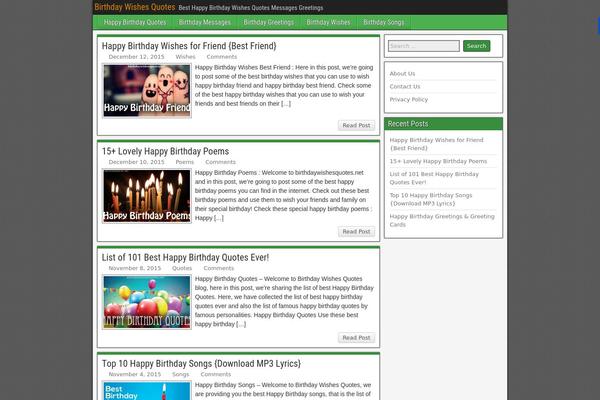Open post title Happy Birthday Wishes for Friend
The width and height of the screenshot is (600, 400).
point(189,46)
